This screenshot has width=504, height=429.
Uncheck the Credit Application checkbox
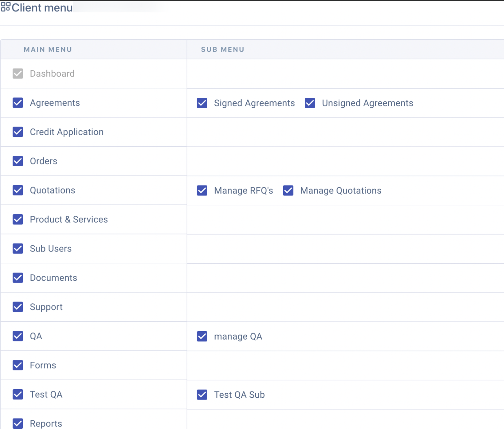click(x=18, y=132)
